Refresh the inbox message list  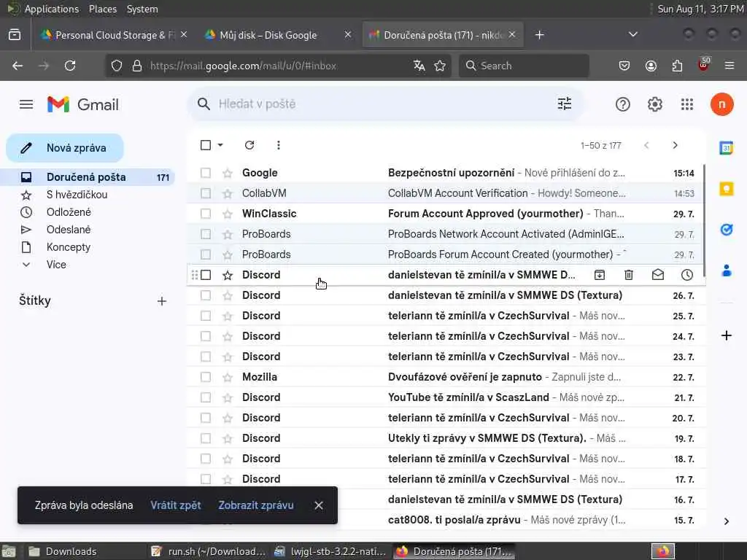point(249,145)
